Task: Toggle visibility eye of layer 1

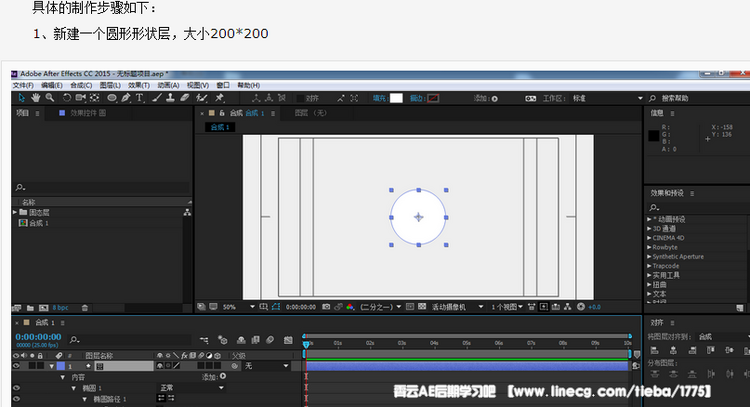Action: pyautogui.click(x=16, y=366)
